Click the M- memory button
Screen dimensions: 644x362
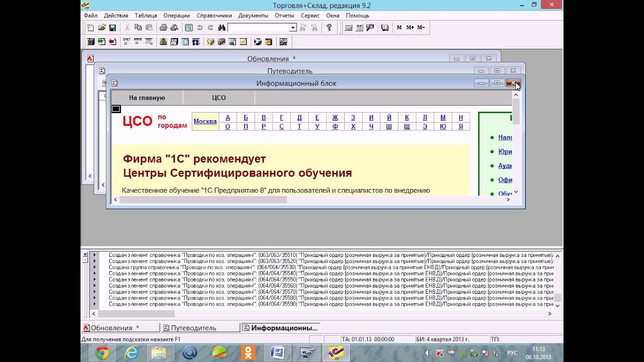click(421, 28)
